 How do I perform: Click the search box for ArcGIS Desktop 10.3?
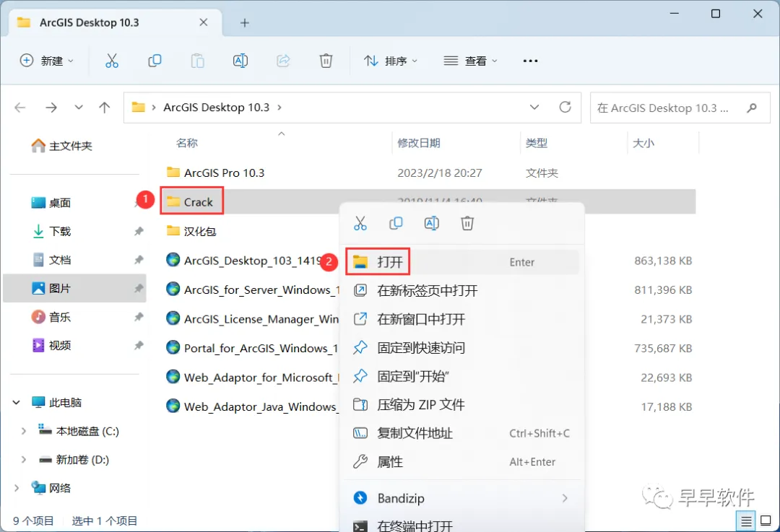tap(680, 108)
